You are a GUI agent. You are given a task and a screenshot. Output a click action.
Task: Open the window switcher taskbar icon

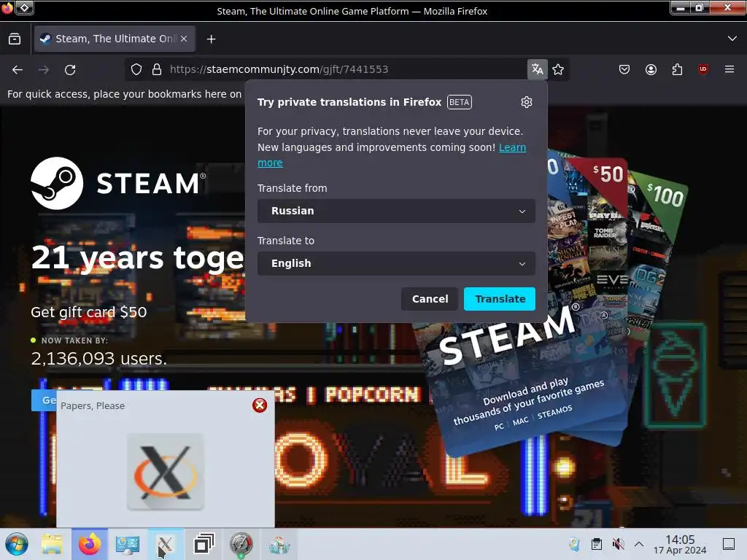pos(204,544)
